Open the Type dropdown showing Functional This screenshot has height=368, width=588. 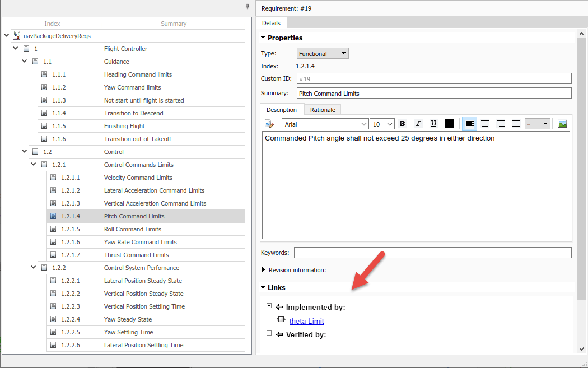(x=323, y=54)
